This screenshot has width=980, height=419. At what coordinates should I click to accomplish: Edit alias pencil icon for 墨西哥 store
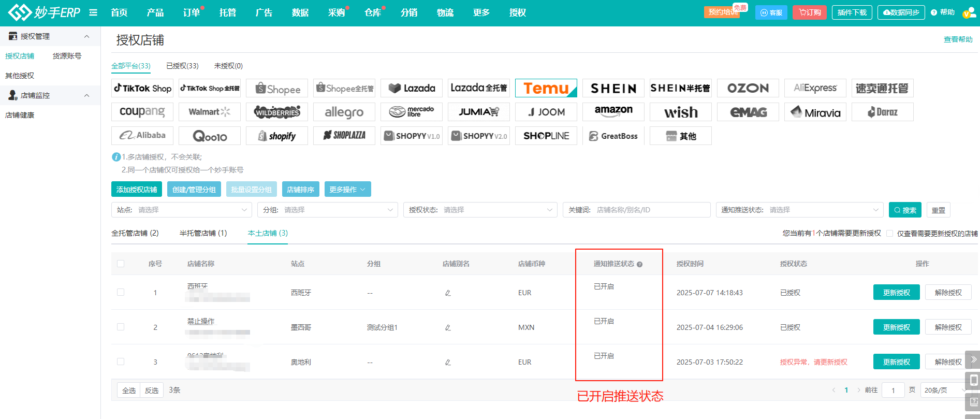[448, 328]
